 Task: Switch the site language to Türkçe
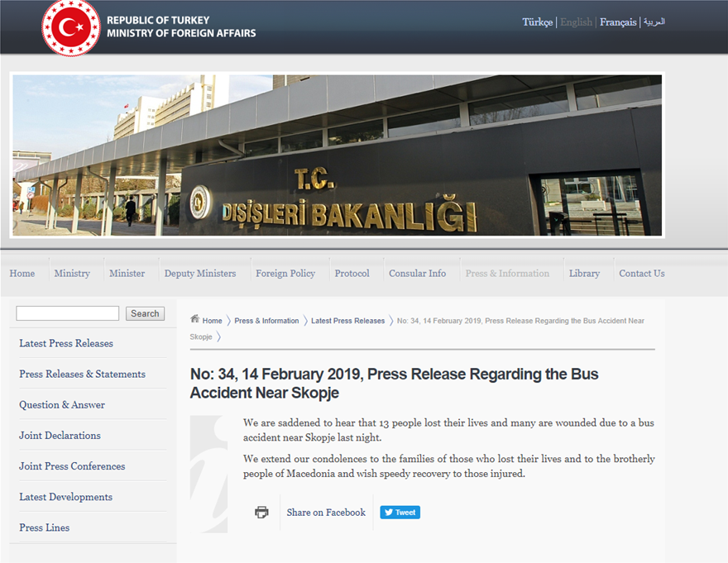pos(537,22)
